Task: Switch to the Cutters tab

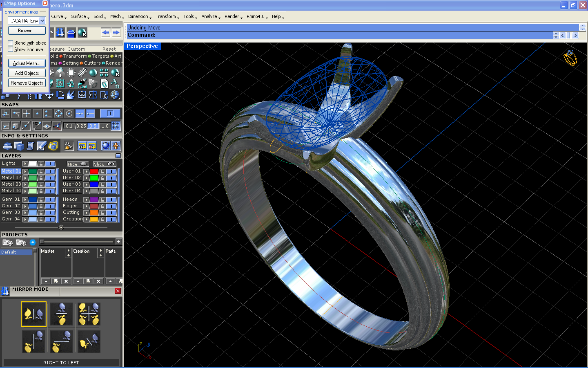Action: coord(92,63)
